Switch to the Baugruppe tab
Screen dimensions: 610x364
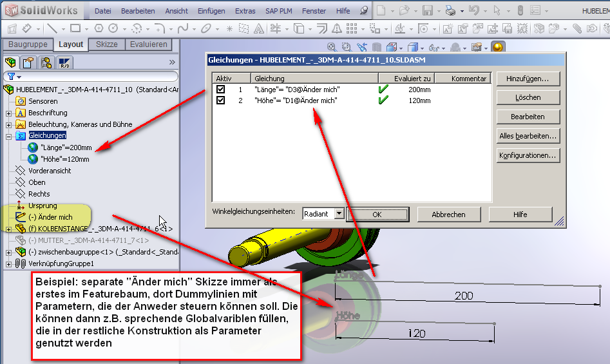(28, 44)
